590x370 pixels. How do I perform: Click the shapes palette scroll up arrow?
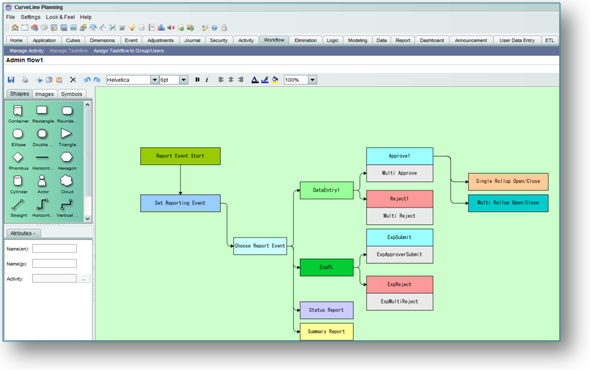click(x=88, y=105)
